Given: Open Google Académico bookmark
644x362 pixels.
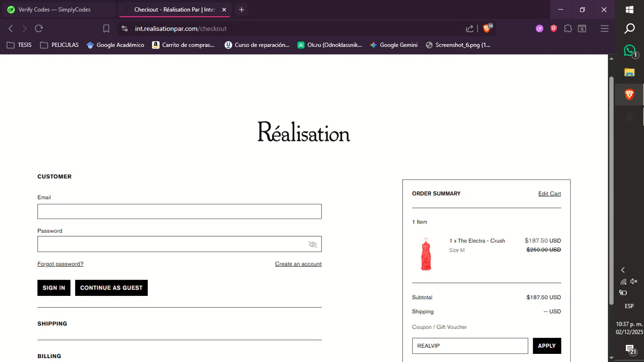Looking at the screenshot, I should point(115,45).
